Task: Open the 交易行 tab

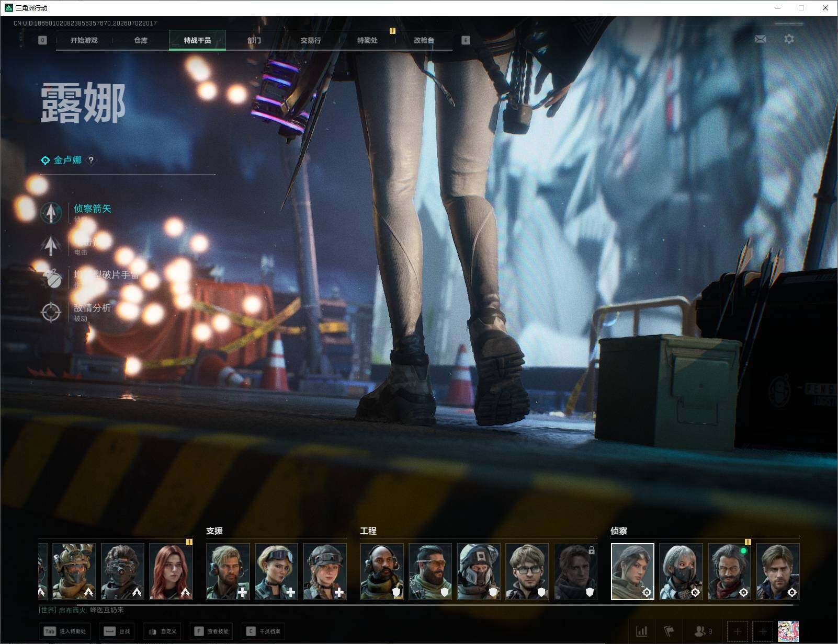Action: [311, 40]
